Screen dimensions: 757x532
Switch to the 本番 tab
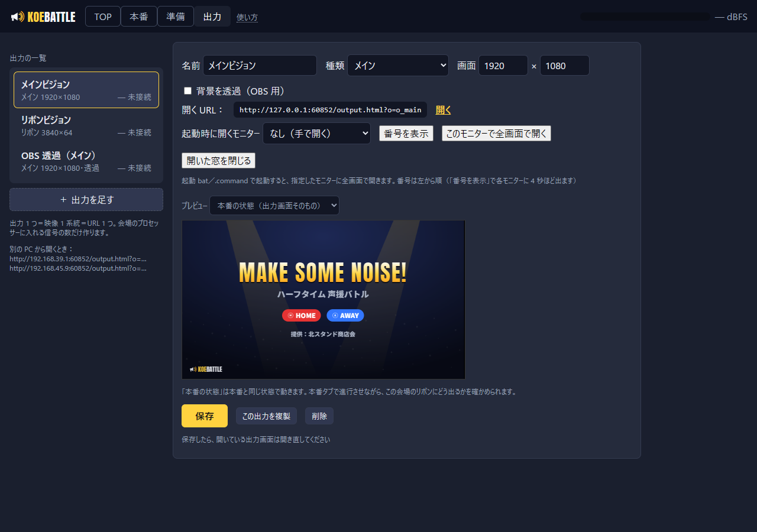click(x=139, y=17)
